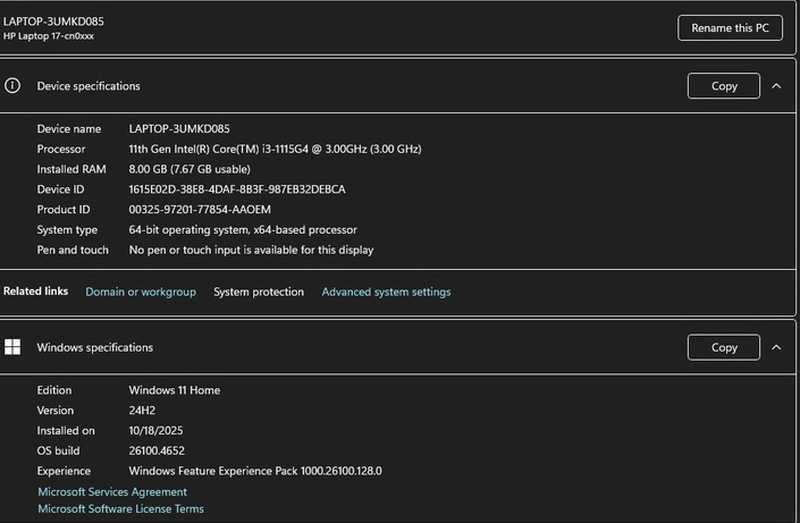Collapse the Windows specifications section chevron
The image size is (800, 523).
[776, 347]
